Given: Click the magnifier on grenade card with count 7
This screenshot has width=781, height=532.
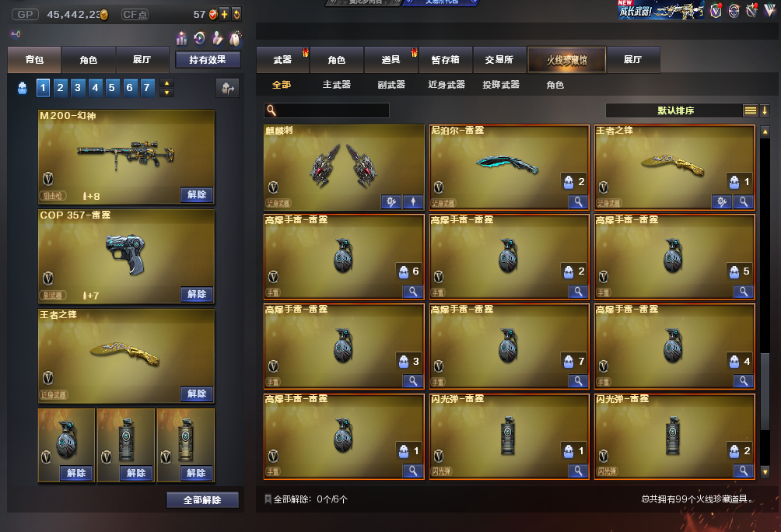Looking at the screenshot, I should point(578,381).
